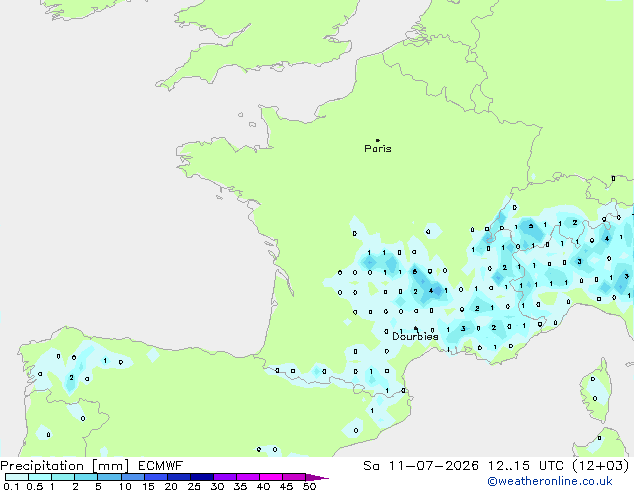Click the legend value label '25'
The height and width of the screenshot is (490, 634).
(194, 486)
